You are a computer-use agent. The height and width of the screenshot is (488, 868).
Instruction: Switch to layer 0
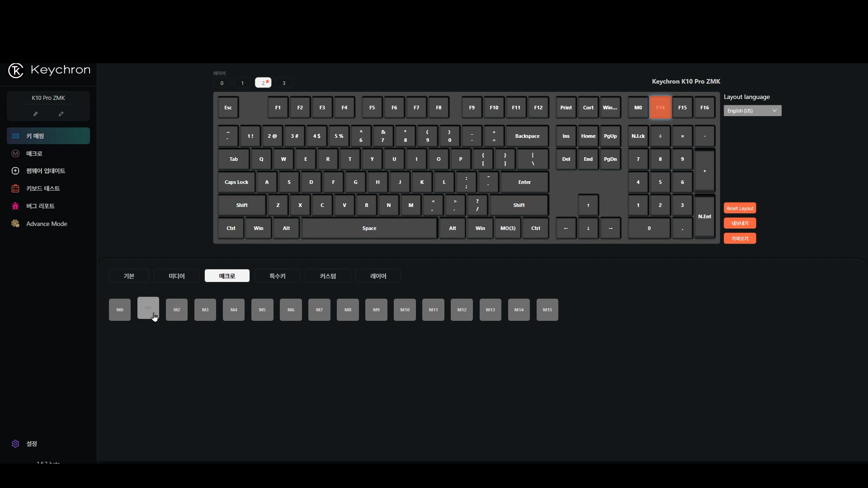(222, 83)
